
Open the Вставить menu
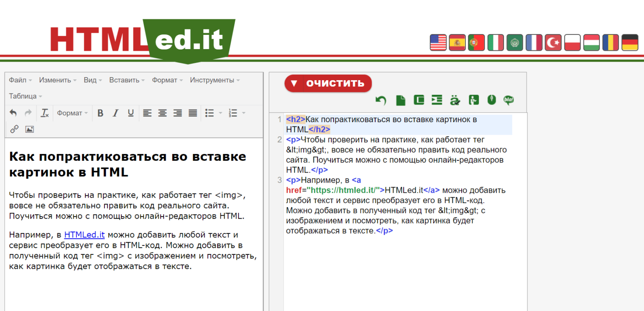[124, 80]
